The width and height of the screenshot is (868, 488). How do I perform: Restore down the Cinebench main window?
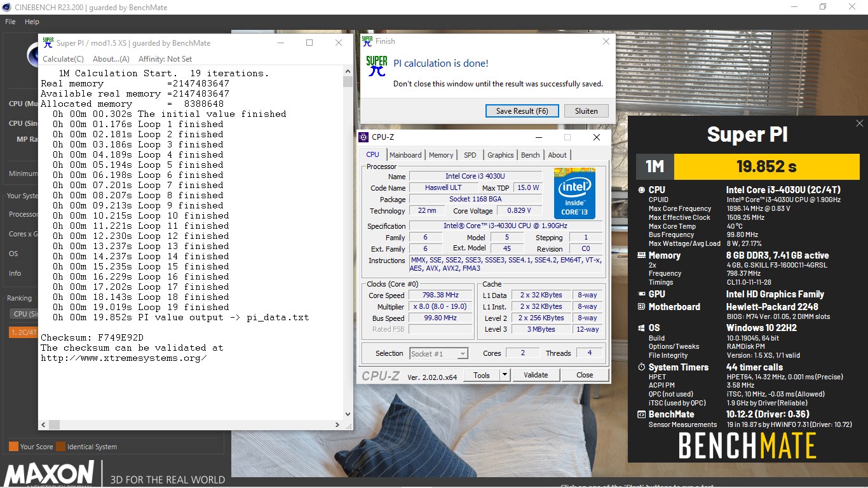[823, 6]
